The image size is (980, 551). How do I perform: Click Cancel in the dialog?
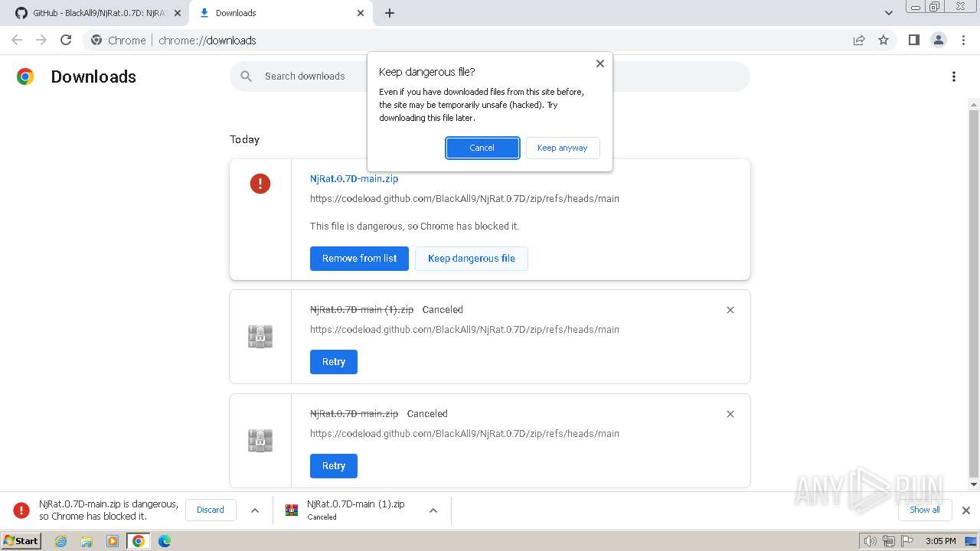(x=482, y=148)
